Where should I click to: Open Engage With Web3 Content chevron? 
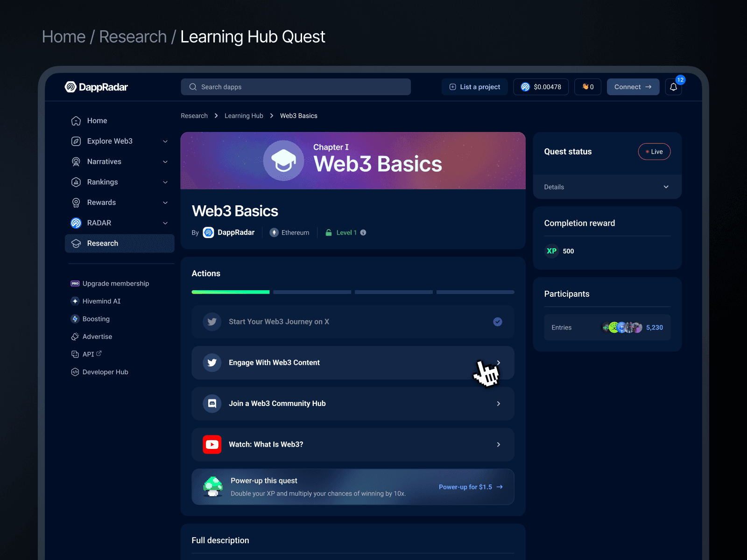[x=499, y=363]
